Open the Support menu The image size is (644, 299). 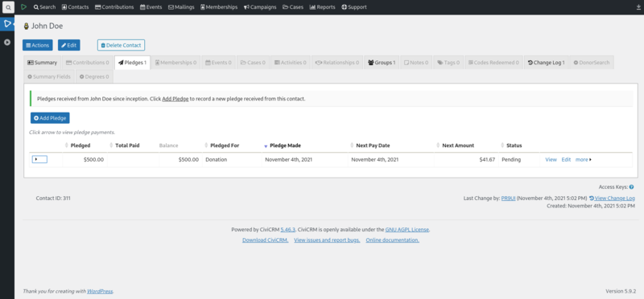354,7
